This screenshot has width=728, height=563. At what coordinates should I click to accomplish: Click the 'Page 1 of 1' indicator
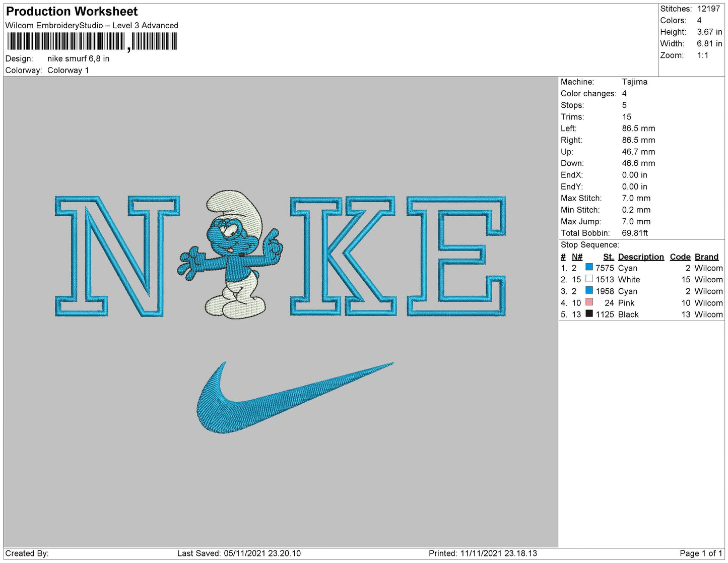coord(701,553)
